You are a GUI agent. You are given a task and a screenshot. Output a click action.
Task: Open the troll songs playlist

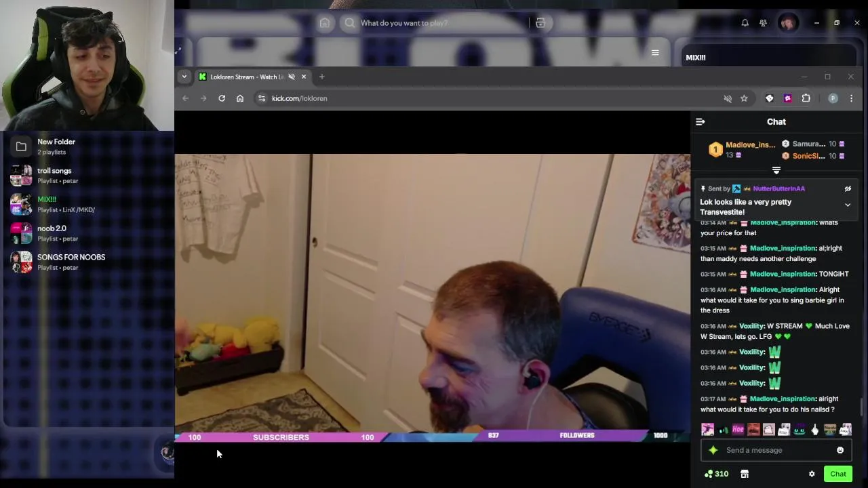coord(88,176)
